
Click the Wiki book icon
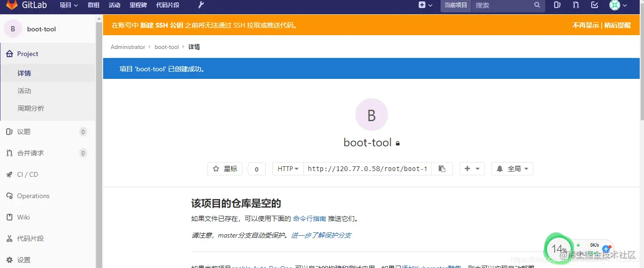click(9, 217)
